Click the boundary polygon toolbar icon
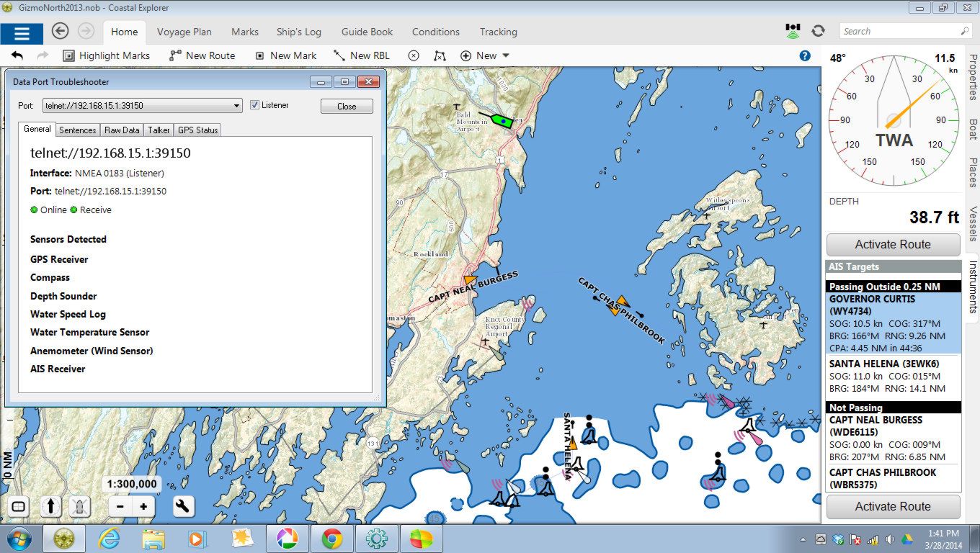 [x=440, y=55]
